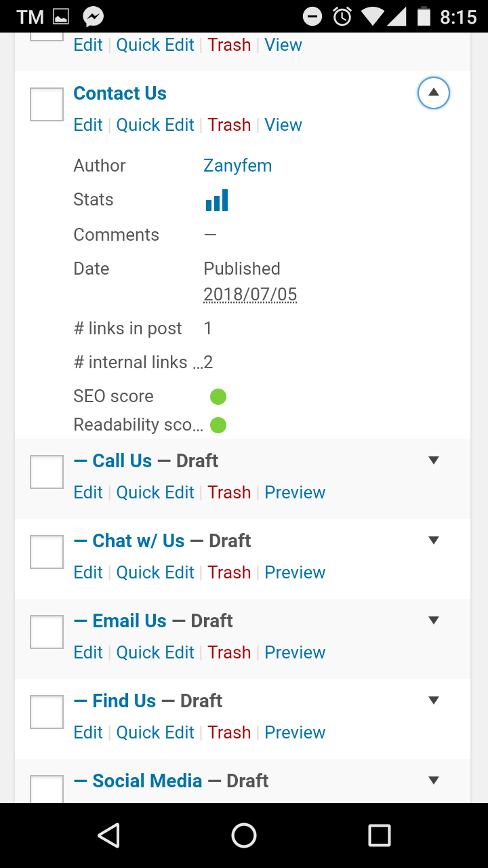The height and width of the screenshot is (868, 488).
Task: Click the green SEO score indicator
Action: [x=218, y=397]
